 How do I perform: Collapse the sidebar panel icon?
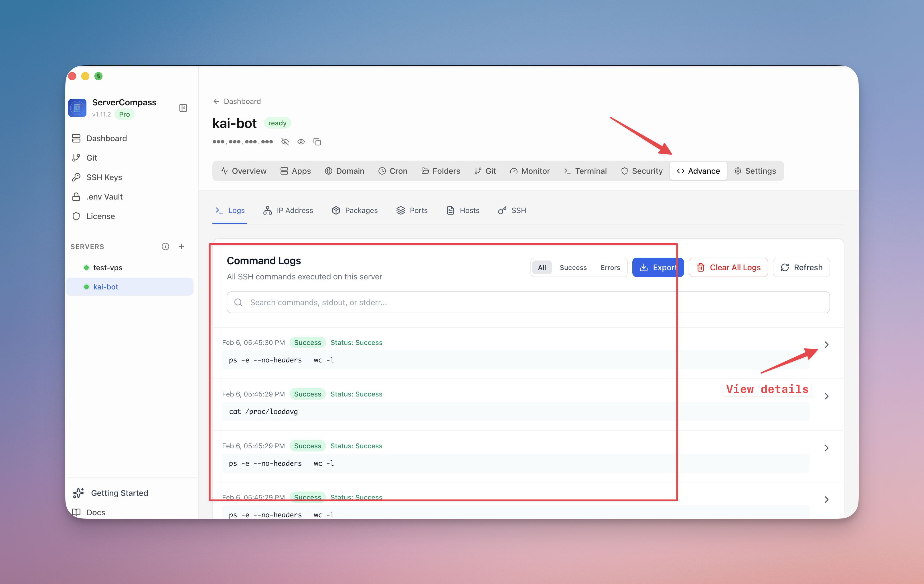pyautogui.click(x=183, y=108)
